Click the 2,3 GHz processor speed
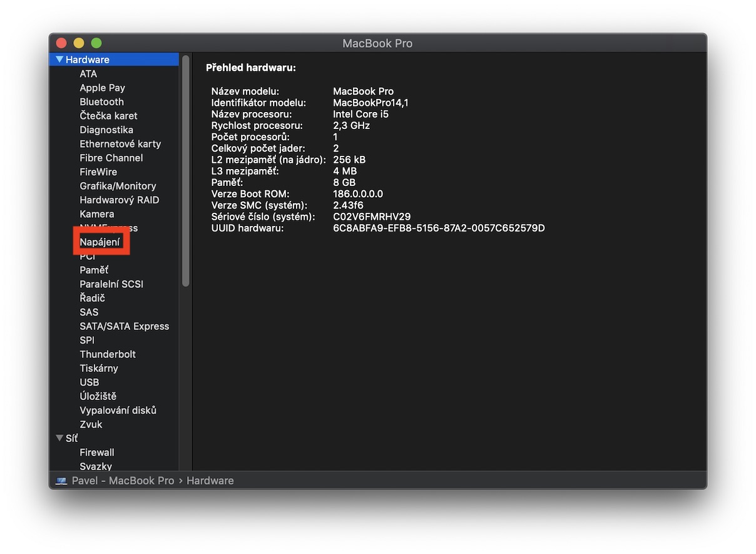 (351, 125)
